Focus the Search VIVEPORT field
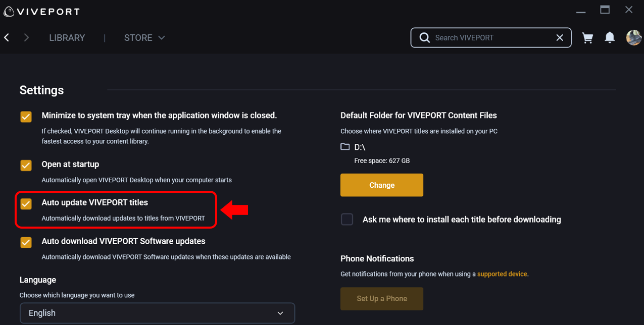Screen dimensions: 644x325 point(491,37)
